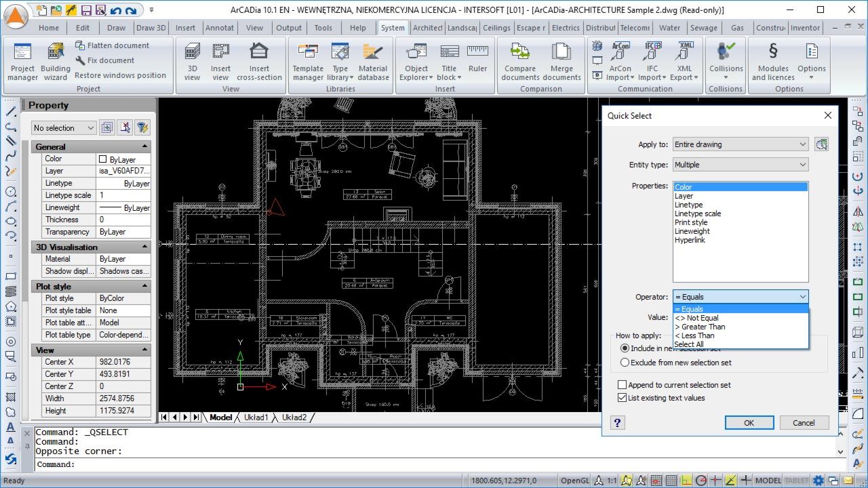Click the Insert cross-section icon
Image resolution: width=868 pixels, height=488 pixels.
tap(259, 62)
